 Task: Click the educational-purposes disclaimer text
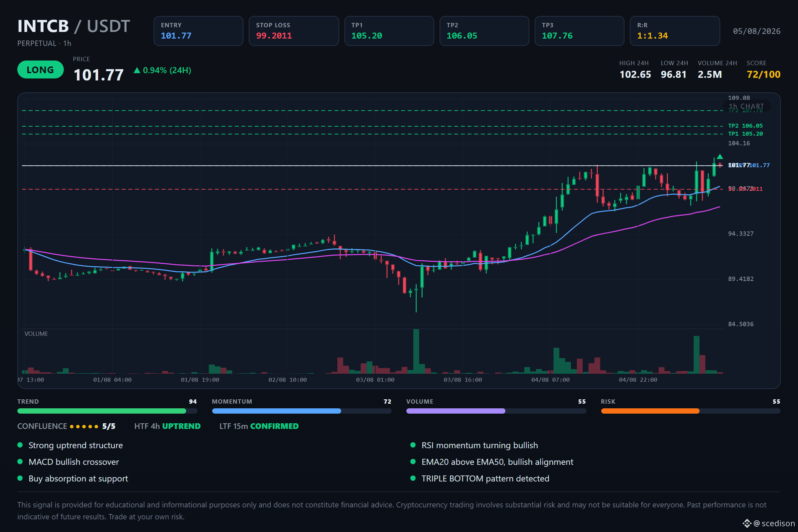point(392,511)
